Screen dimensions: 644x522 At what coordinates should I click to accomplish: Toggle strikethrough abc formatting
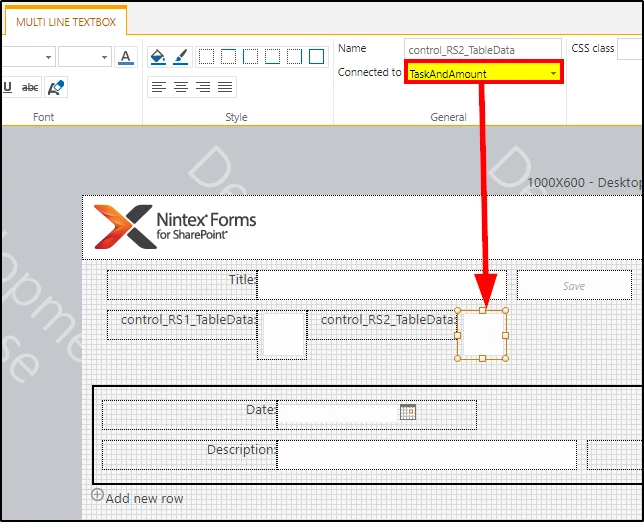point(30,87)
